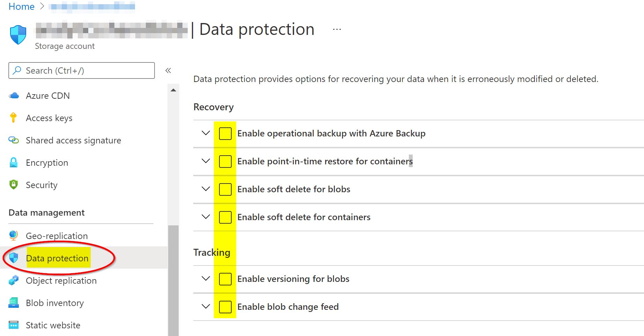The height and width of the screenshot is (336, 644).
Task: Expand the blob change feed section
Action: coord(206,306)
